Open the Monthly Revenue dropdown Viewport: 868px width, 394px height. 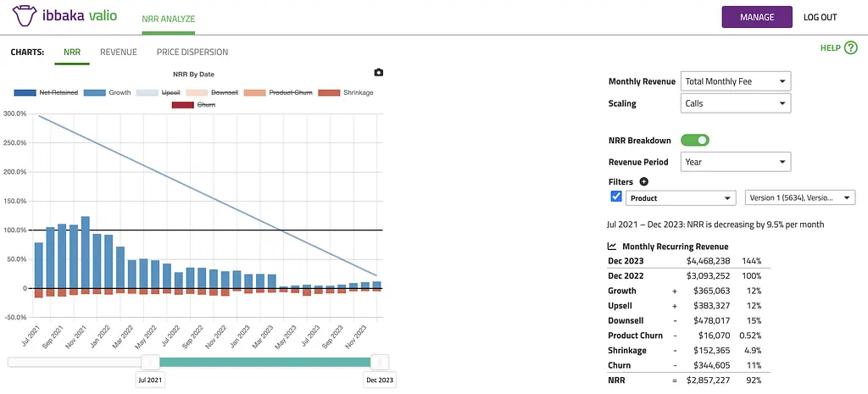click(x=735, y=81)
